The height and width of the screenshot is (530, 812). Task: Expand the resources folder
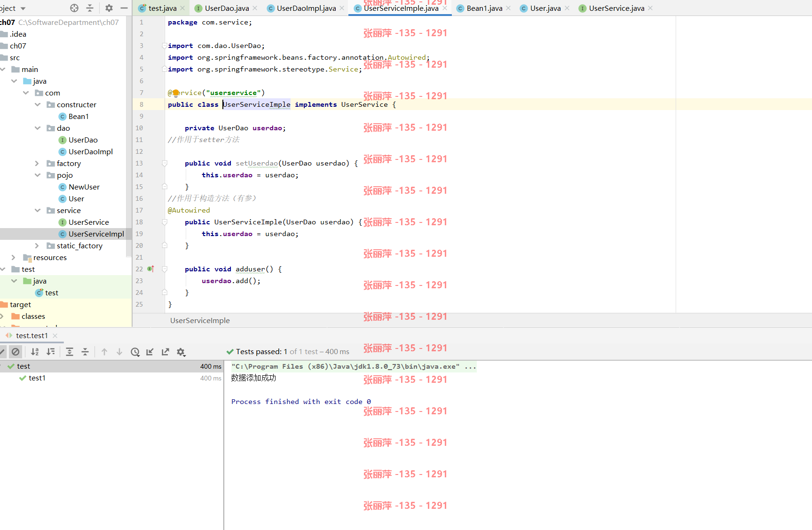coord(14,257)
